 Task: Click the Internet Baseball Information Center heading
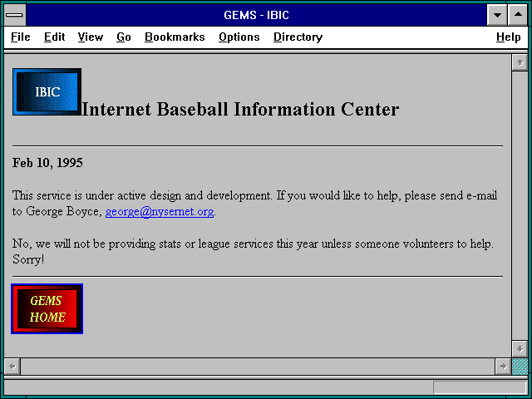click(x=240, y=109)
